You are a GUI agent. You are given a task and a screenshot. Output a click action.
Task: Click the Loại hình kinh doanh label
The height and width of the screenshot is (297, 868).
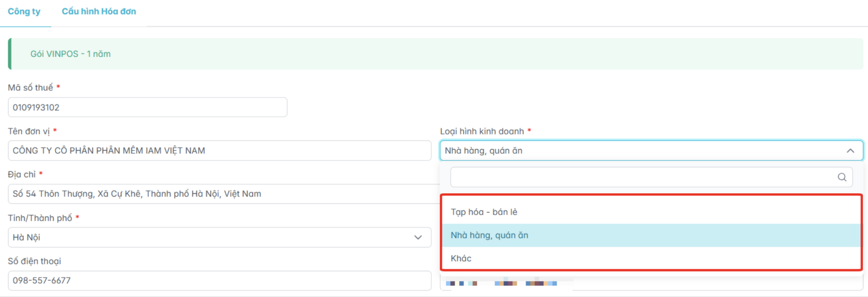(x=482, y=131)
